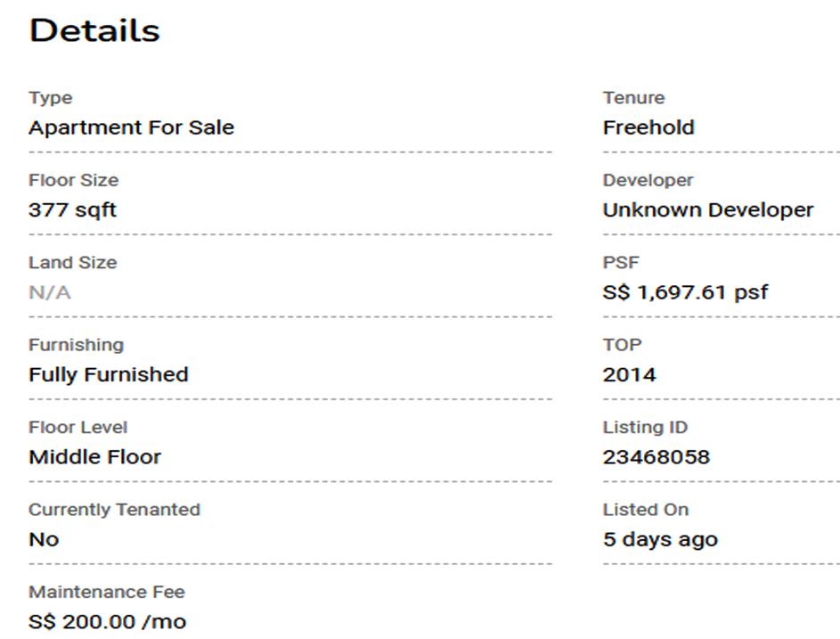
Task: Click the 'PSF' field label
Action: (x=620, y=263)
